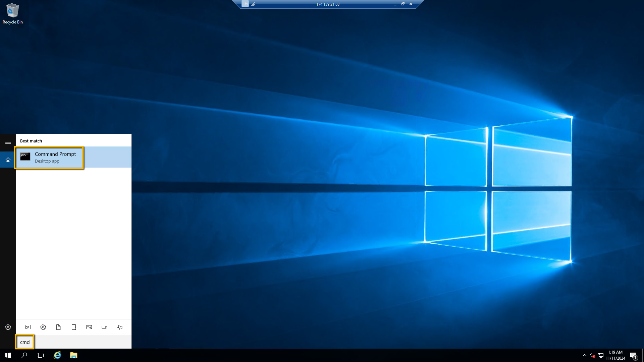
Task: Filter search results by Documents
Action: [58, 327]
